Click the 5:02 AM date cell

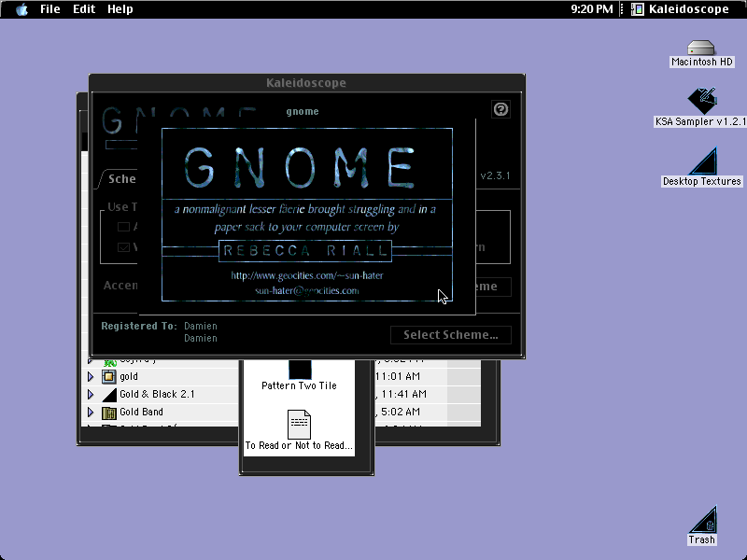[400, 412]
